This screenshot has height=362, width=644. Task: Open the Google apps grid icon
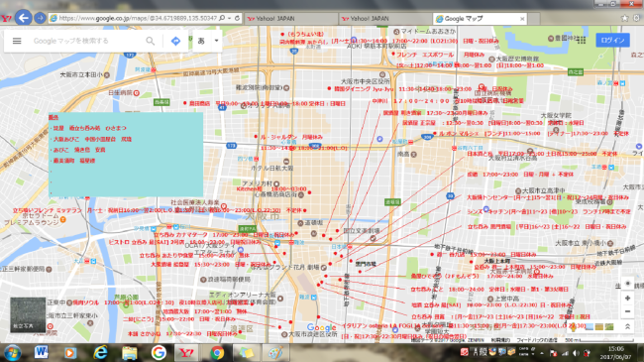[x=582, y=40]
